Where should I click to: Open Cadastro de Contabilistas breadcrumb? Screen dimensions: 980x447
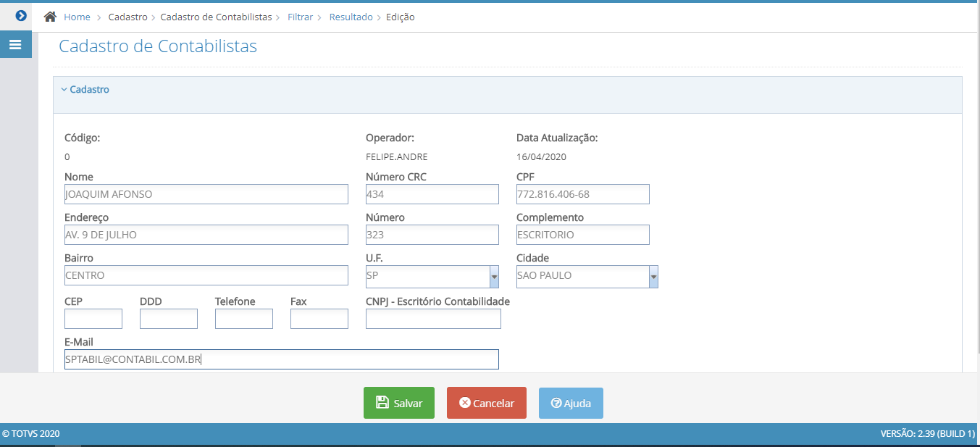[x=217, y=17]
